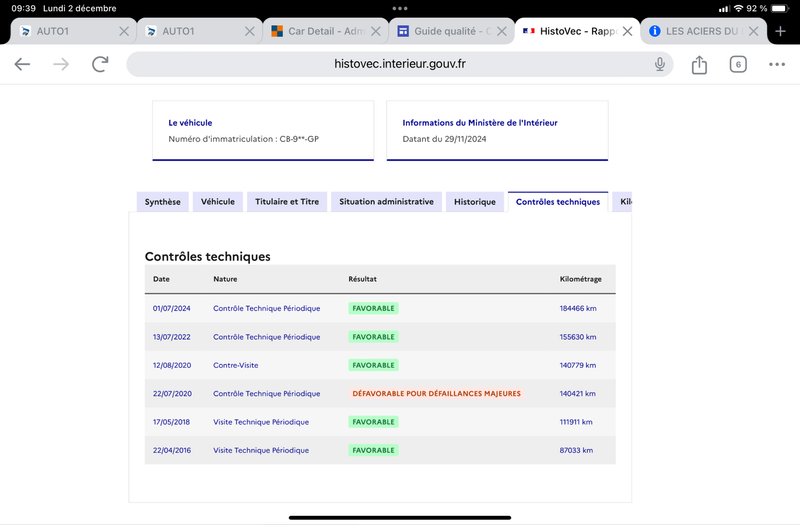Screen dimensions: 800x525
Task: Tap the Wi-Fi status icon
Action: pos(738,9)
